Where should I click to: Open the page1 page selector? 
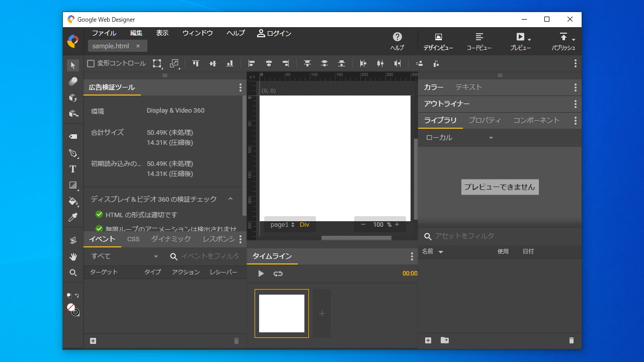coord(282,225)
